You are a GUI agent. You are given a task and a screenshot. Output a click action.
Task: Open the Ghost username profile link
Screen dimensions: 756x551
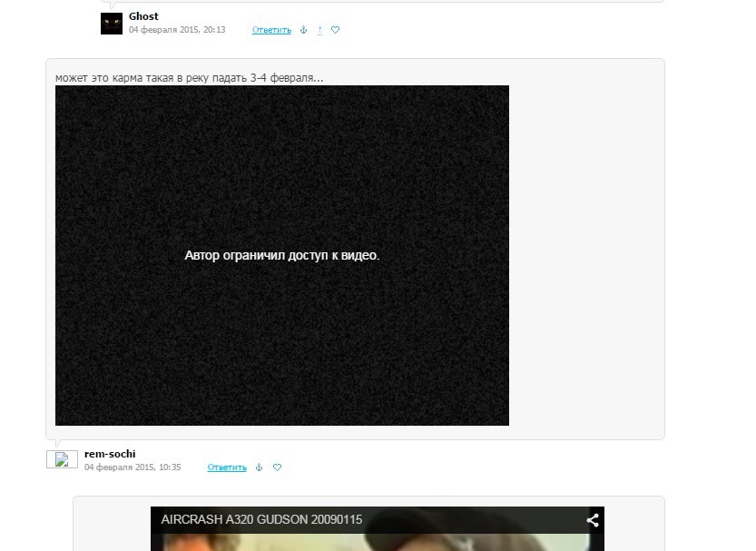pyautogui.click(x=143, y=16)
